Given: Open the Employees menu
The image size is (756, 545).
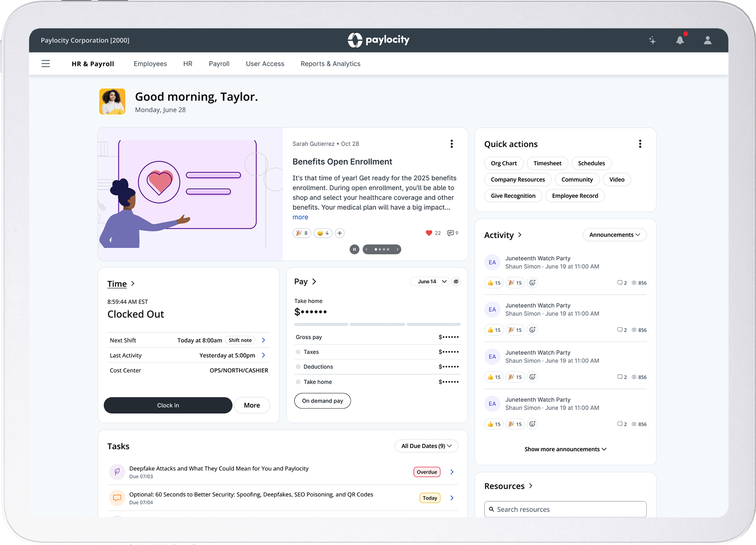Looking at the screenshot, I should pos(150,64).
